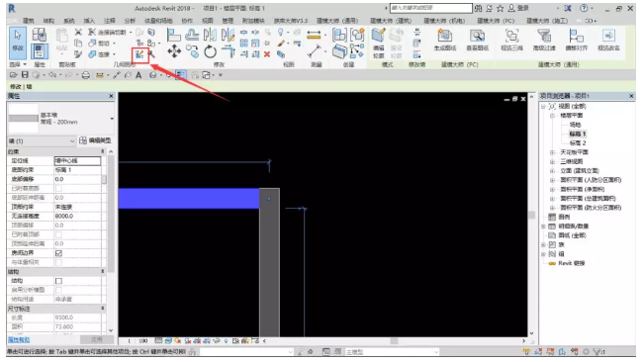
Task: Open the 墙 (1) instance filter dropdown
Action: (x=42, y=140)
